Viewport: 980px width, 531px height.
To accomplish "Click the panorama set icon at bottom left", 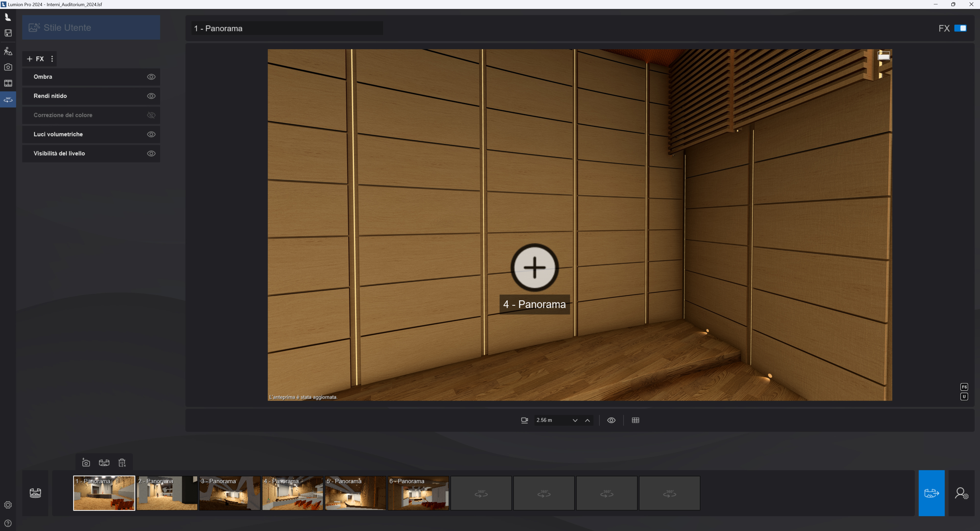I will pyautogui.click(x=36, y=493).
